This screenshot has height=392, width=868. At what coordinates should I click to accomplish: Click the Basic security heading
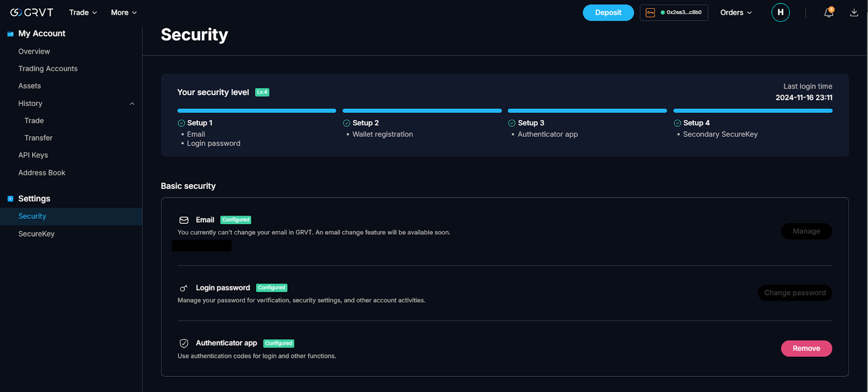188,186
